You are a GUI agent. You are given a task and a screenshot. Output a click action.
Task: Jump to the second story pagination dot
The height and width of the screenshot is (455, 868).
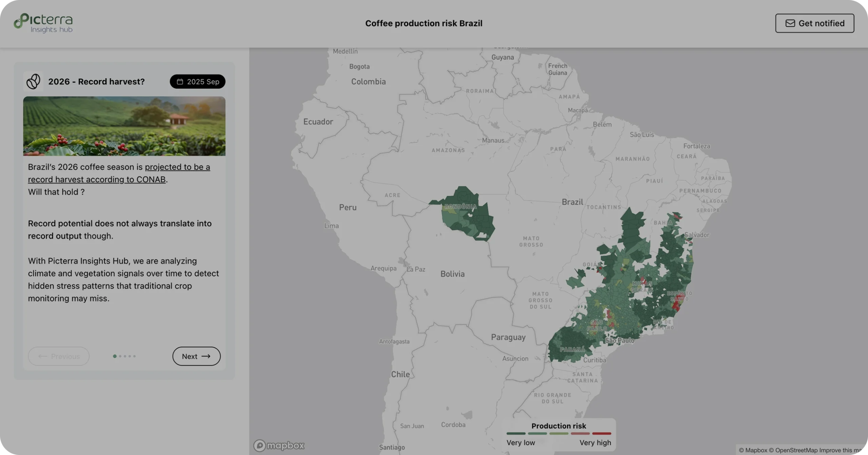click(x=120, y=356)
